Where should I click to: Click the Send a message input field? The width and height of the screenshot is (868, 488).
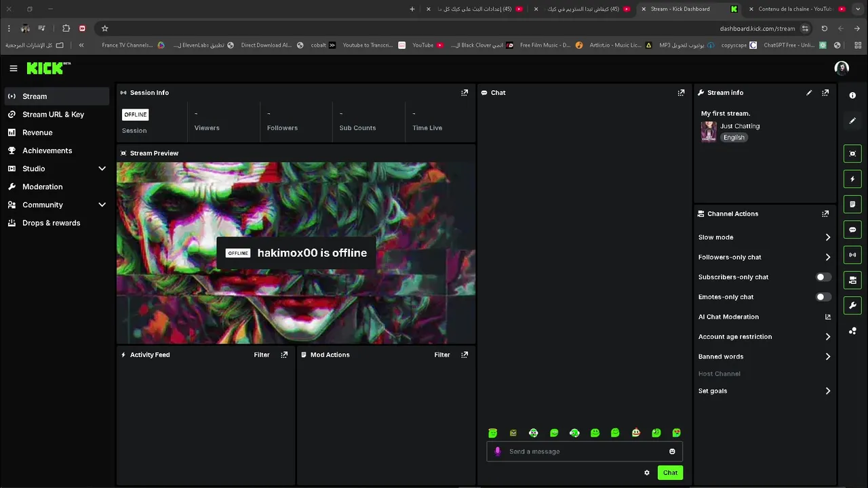click(x=585, y=451)
